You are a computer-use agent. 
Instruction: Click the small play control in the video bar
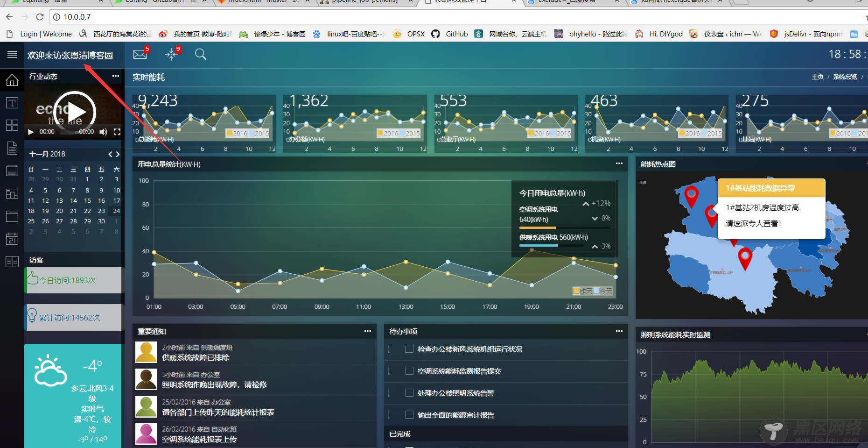pyautogui.click(x=31, y=132)
